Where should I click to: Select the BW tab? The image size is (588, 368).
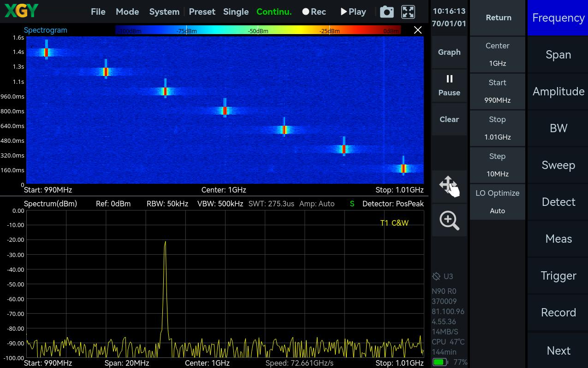tap(558, 128)
